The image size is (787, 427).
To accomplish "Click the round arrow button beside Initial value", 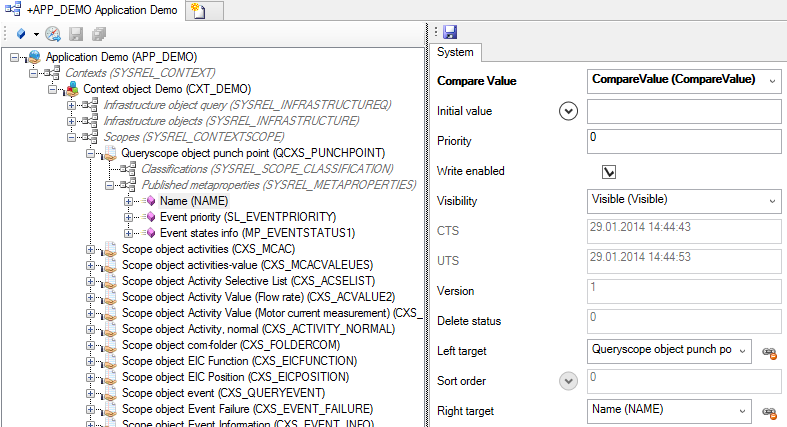I will click(x=569, y=111).
